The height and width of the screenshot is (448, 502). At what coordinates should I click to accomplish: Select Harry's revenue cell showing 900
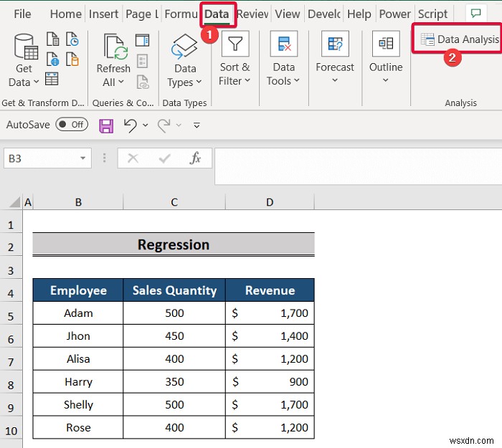coord(270,382)
